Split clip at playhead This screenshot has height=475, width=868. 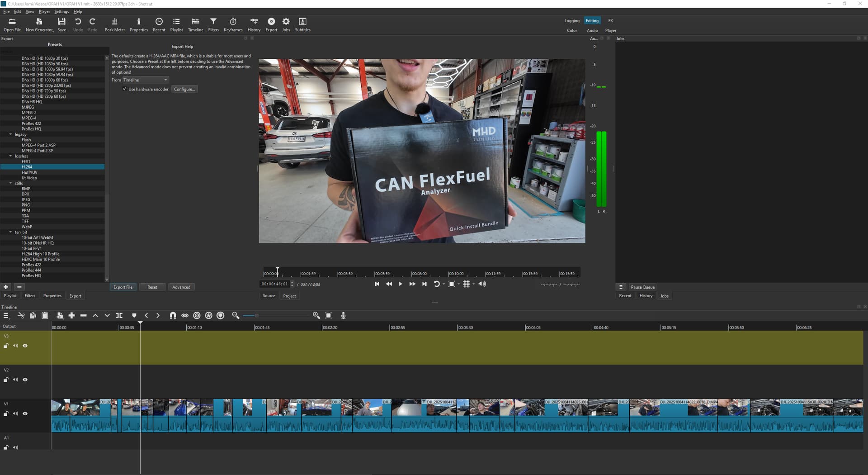(119, 316)
